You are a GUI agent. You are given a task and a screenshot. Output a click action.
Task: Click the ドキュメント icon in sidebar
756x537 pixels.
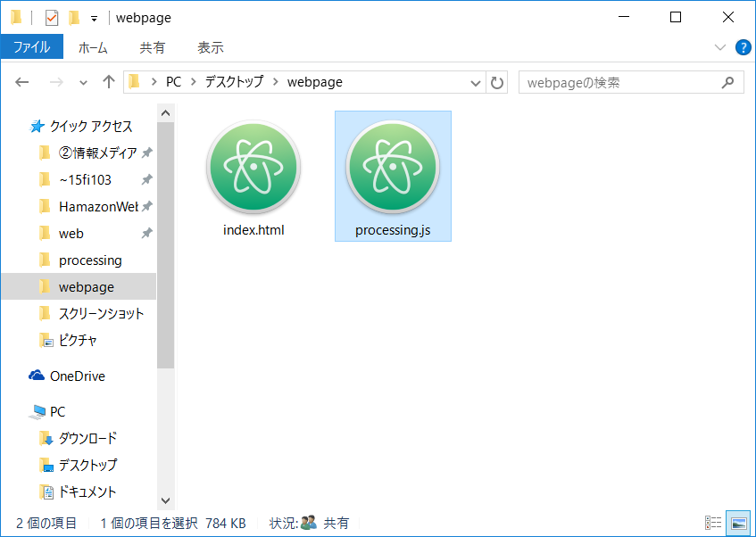tap(46, 492)
